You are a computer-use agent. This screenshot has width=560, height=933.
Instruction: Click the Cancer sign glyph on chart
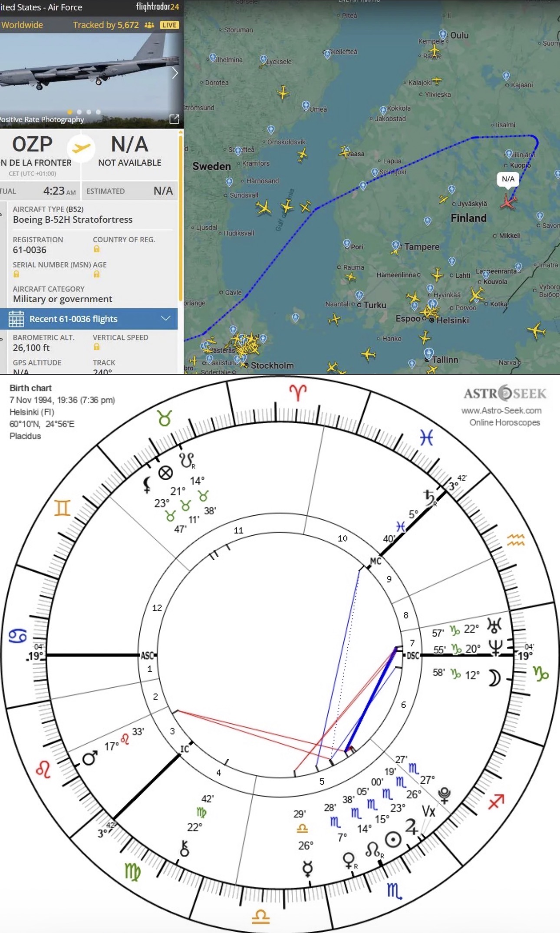(18, 636)
